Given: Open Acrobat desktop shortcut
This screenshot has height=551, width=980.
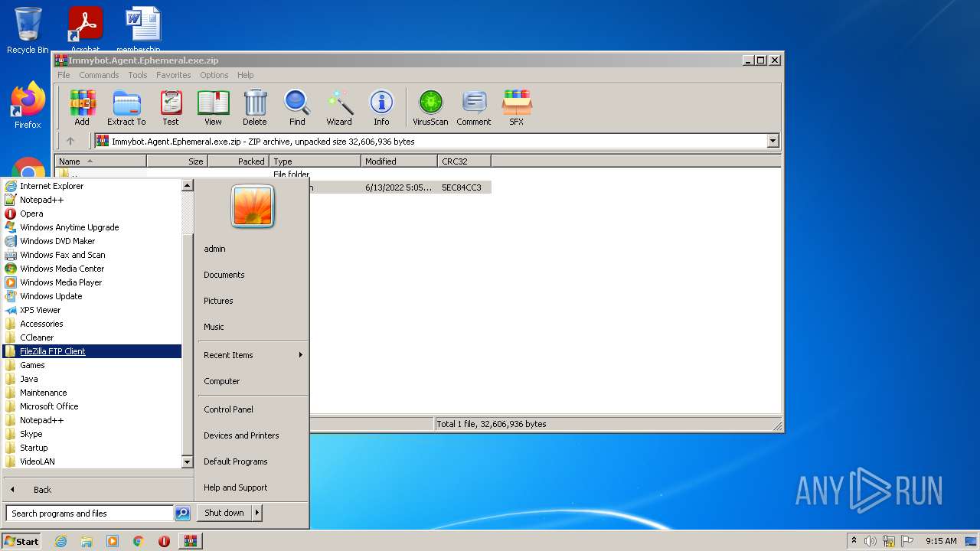Looking at the screenshot, I should pos(85,29).
